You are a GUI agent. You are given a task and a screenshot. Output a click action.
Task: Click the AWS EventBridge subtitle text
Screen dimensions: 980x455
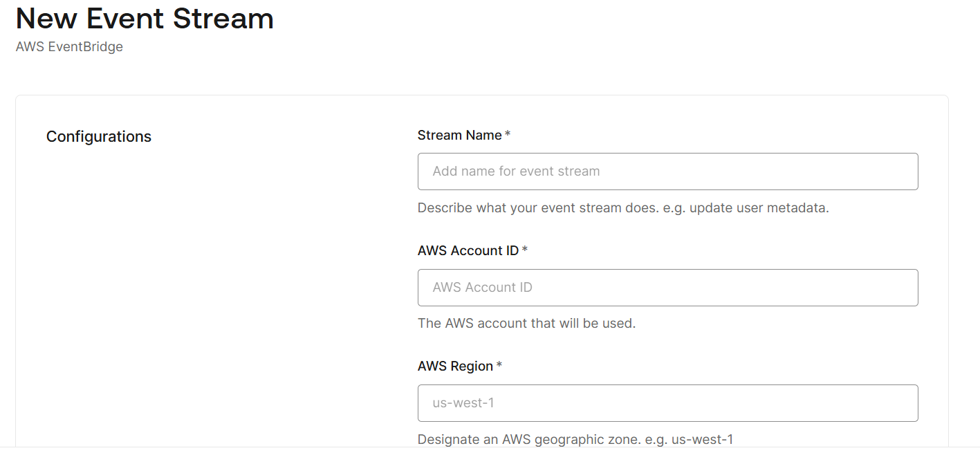pyautogui.click(x=69, y=46)
